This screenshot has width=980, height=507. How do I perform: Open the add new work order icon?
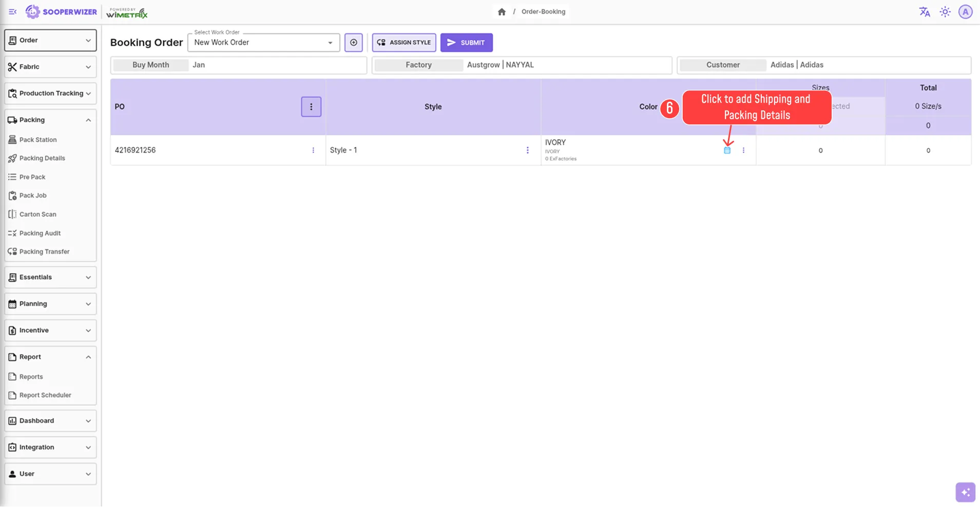[x=353, y=42]
